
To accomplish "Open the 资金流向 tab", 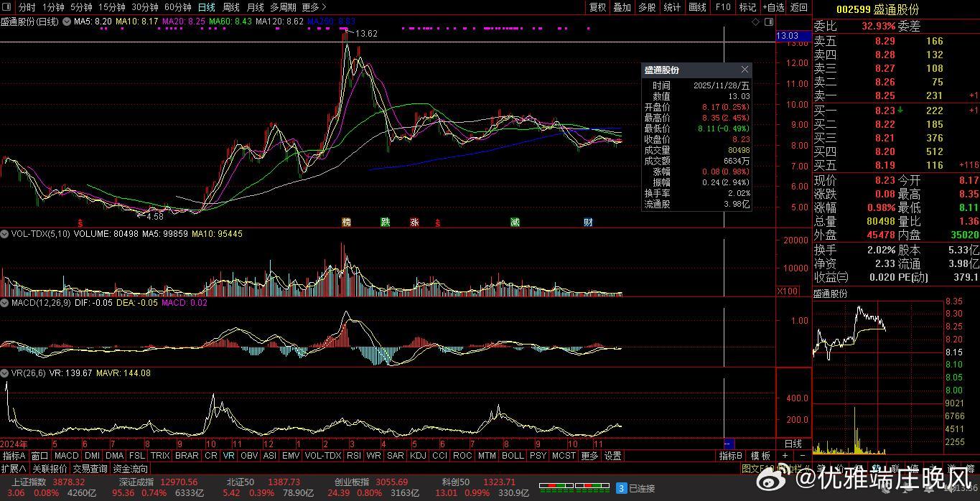I will pos(130,469).
